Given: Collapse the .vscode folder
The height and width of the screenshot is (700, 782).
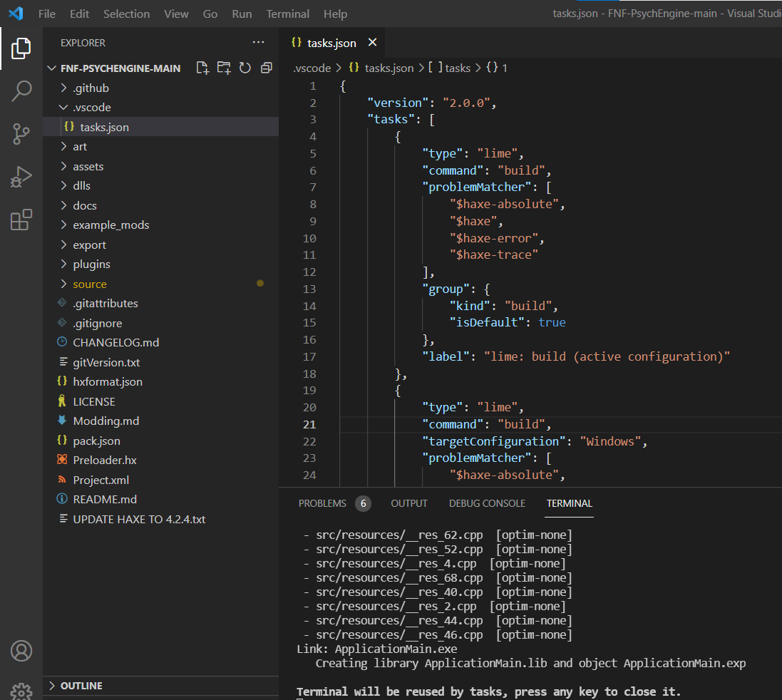Looking at the screenshot, I should tap(91, 107).
